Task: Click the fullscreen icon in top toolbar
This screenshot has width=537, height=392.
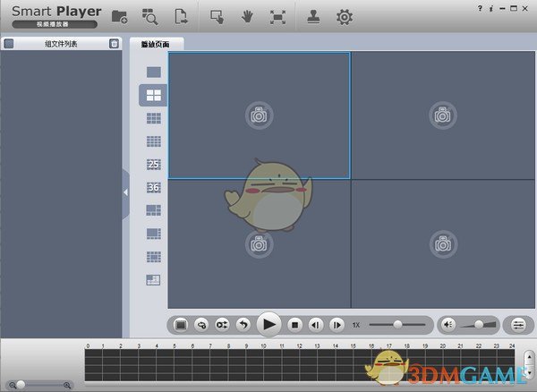Action: [277, 16]
